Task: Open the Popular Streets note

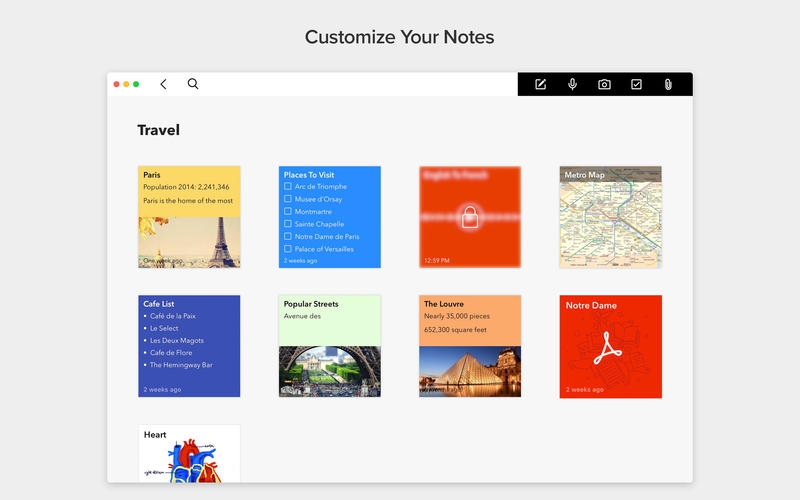Action: pos(329,346)
